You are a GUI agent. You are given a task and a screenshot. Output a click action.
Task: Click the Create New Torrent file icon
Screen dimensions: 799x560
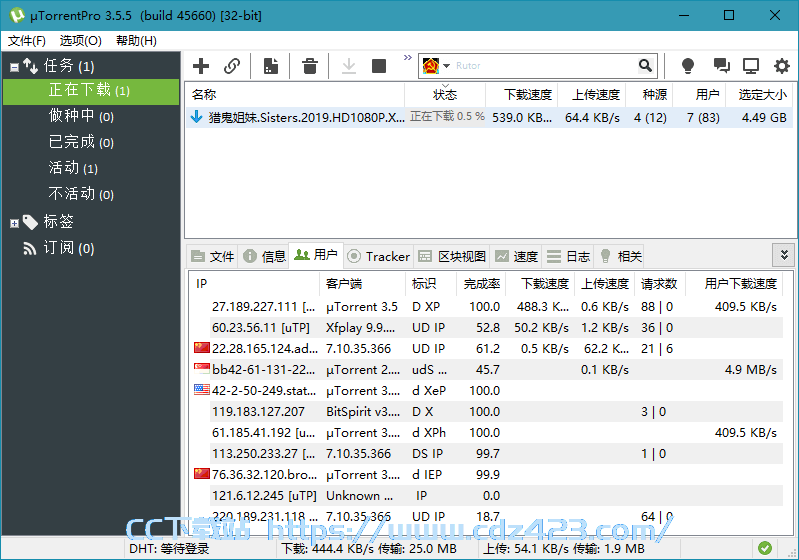[271, 66]
